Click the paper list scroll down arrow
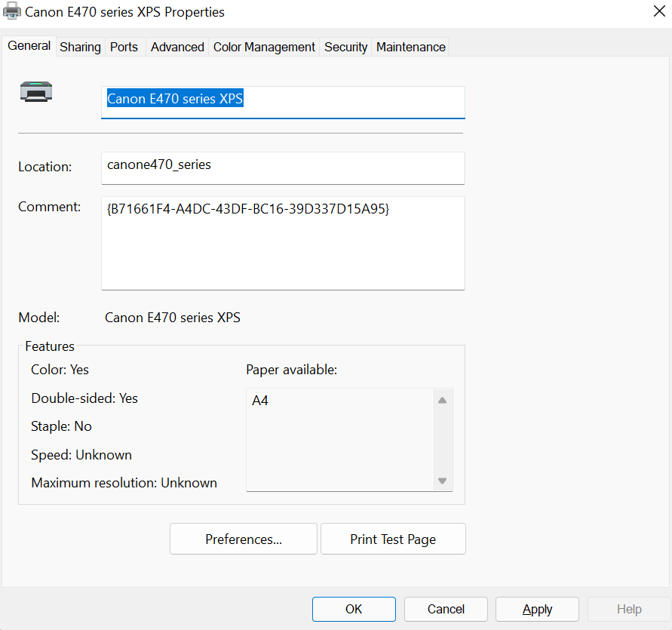672x630 pixels. (x=442, y=481)
